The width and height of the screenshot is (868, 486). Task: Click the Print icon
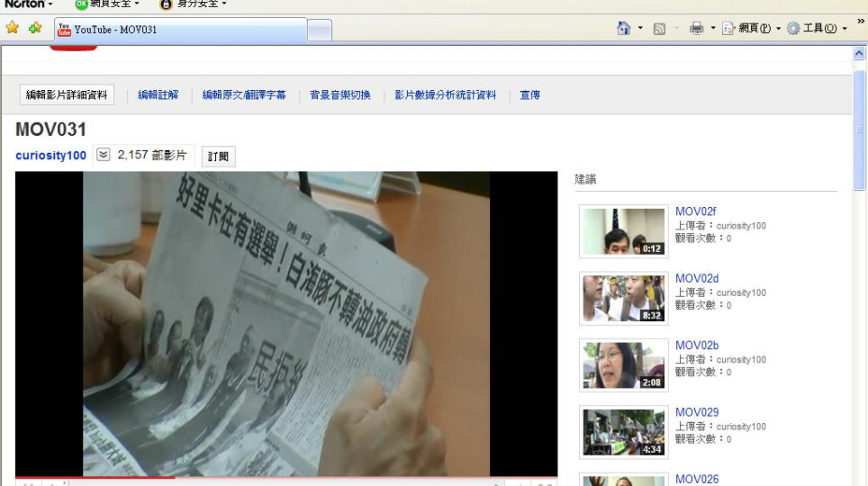[696, 29]
